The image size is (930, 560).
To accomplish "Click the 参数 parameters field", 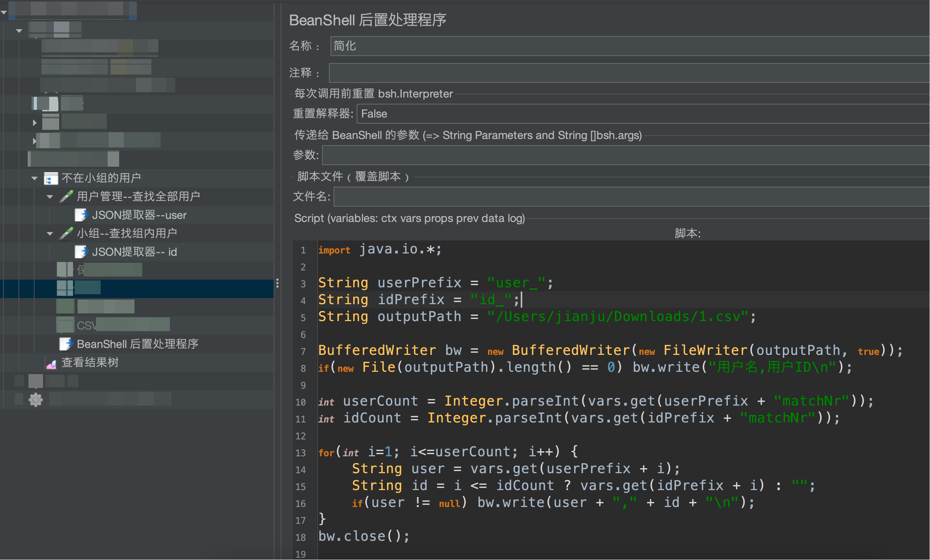I will point(626,155).
